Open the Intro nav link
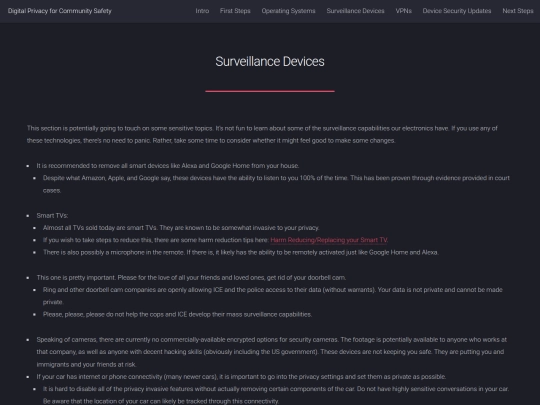The image size is (540, 405). tap(202, 11)
